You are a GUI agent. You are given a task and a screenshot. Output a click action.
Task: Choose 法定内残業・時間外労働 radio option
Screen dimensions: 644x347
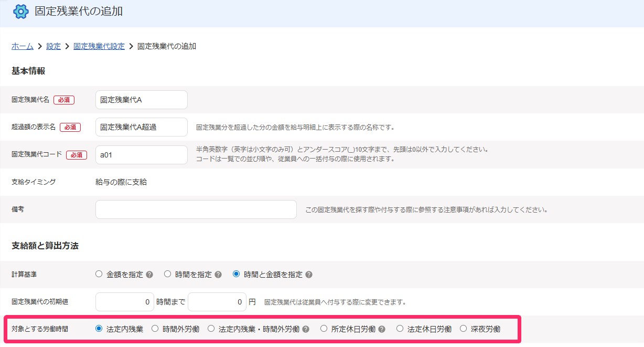coord(211,329)
